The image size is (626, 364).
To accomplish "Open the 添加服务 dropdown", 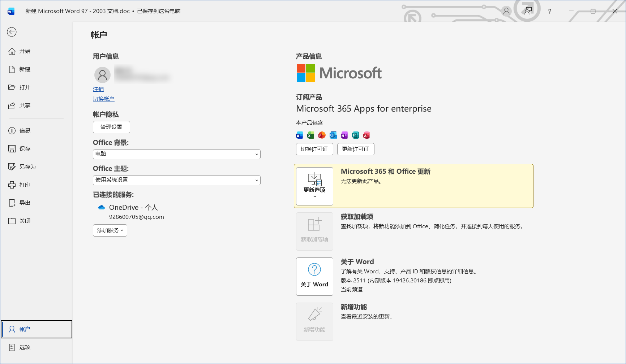I will [x=110, y=230].
